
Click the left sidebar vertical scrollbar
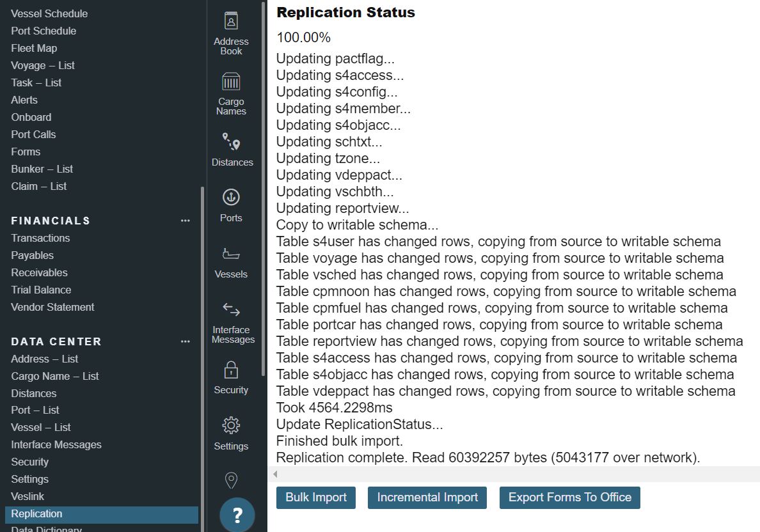[203, 352]
